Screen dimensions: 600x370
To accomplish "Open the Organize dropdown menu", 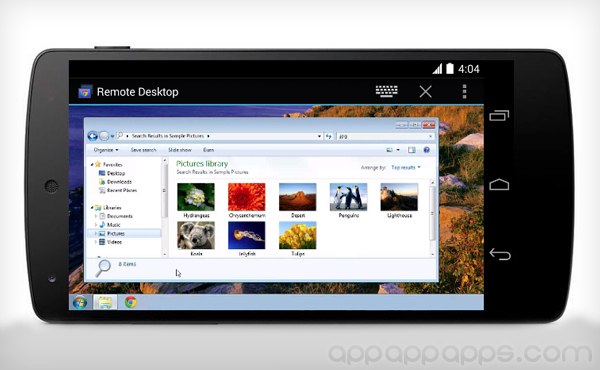I will [106, 150].
